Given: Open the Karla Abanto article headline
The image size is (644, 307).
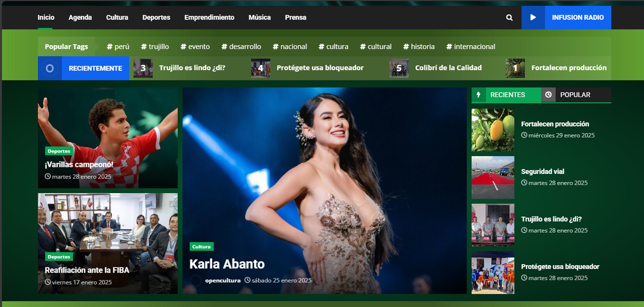Looking at the screenshot, I should click(227, 264).
